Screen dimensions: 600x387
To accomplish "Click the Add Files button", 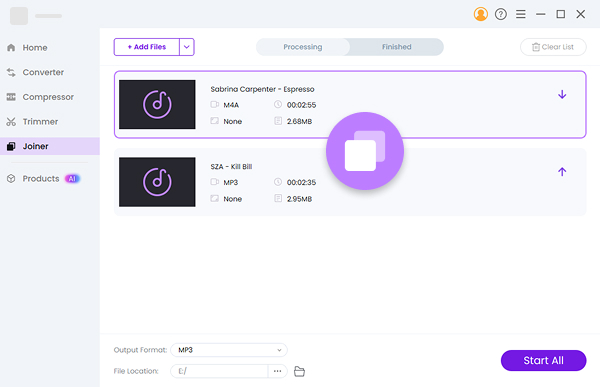I will tap(147, 47).
